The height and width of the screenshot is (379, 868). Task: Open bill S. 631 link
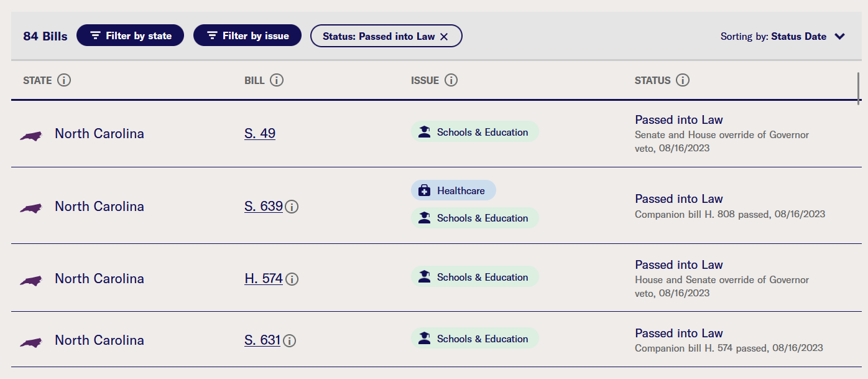(x=262, y=340)
